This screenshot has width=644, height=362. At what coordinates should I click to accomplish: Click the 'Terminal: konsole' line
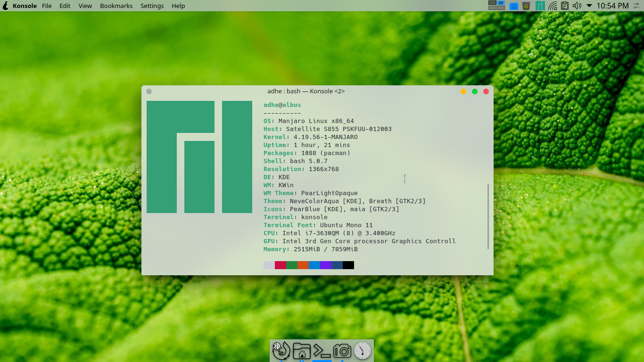[295, 217]
